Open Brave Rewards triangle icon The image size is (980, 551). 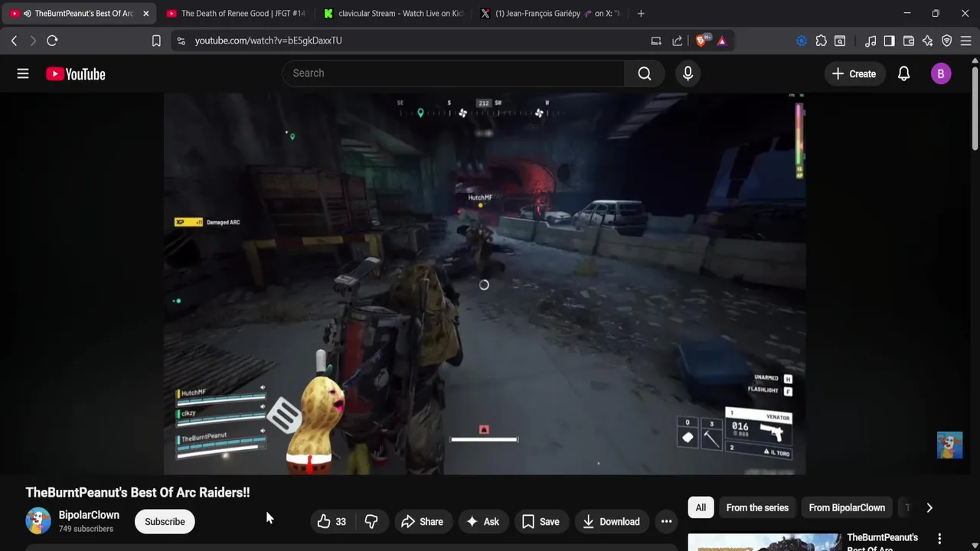click(721, 41)
